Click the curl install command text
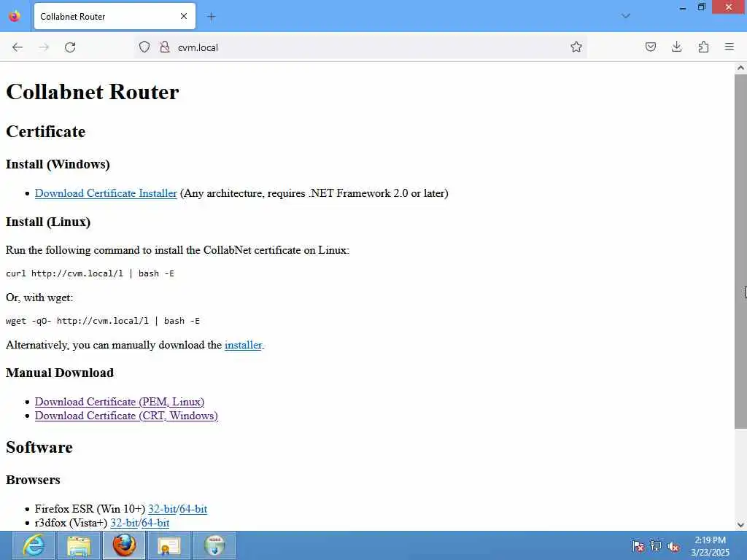 click(x=90, y=273)
